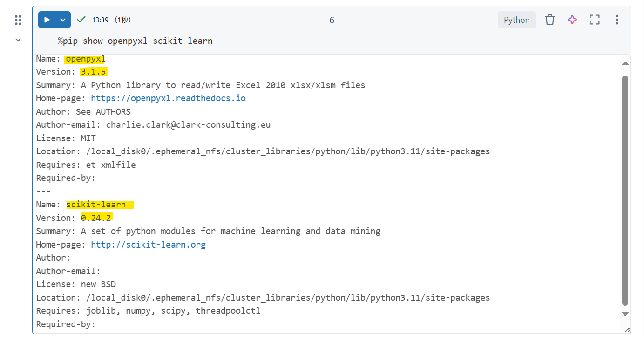Delete the cell with trash icon

coord(550,20)
